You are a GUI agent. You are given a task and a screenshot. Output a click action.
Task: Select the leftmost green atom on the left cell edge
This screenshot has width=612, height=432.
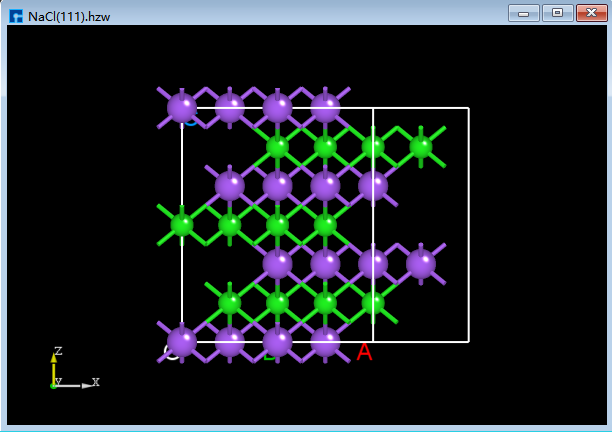tap(182, 225)
